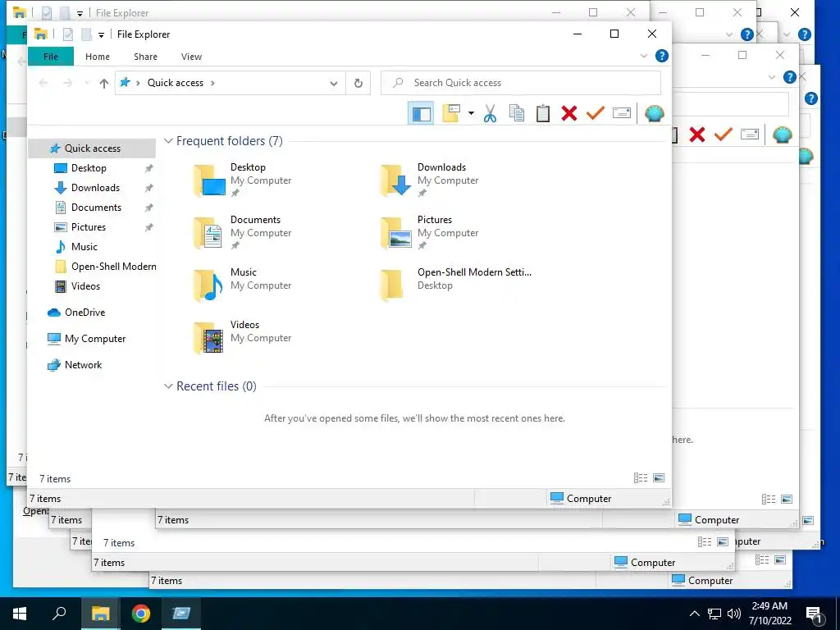Click the Paste clipboard icon in front window

543,113
